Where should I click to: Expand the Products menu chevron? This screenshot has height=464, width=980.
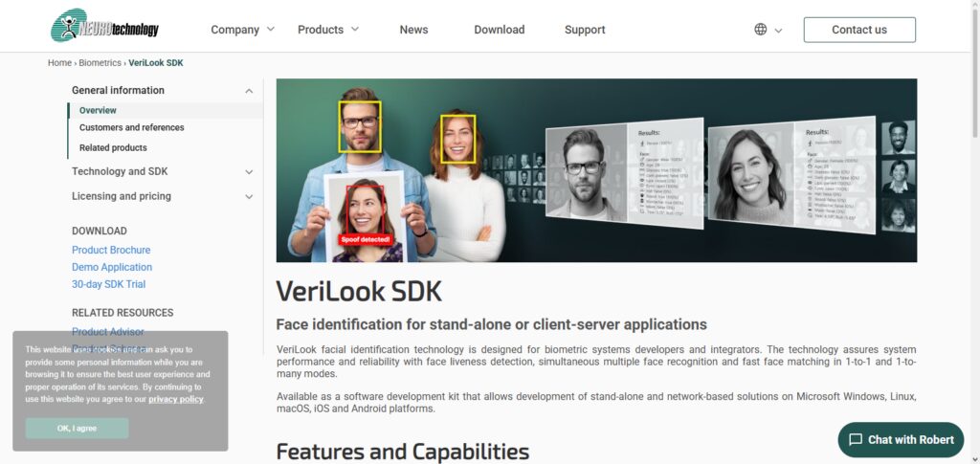[354, 29]
